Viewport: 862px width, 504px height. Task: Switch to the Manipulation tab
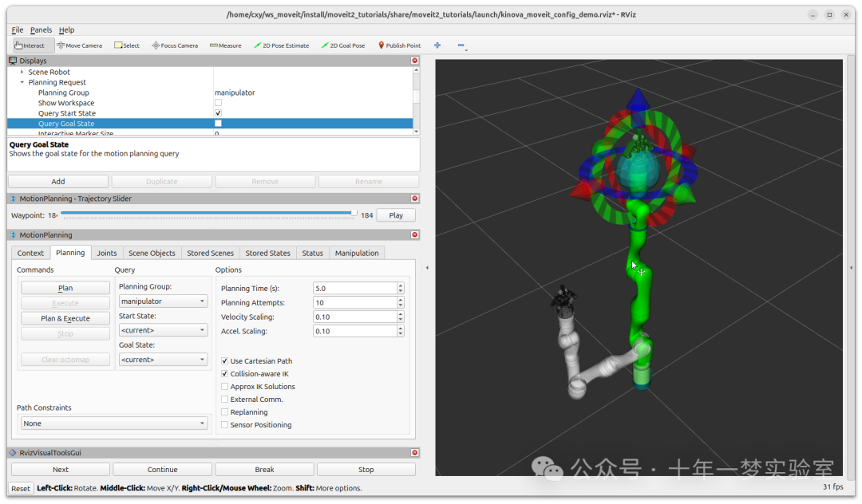(x=357, y=253)
